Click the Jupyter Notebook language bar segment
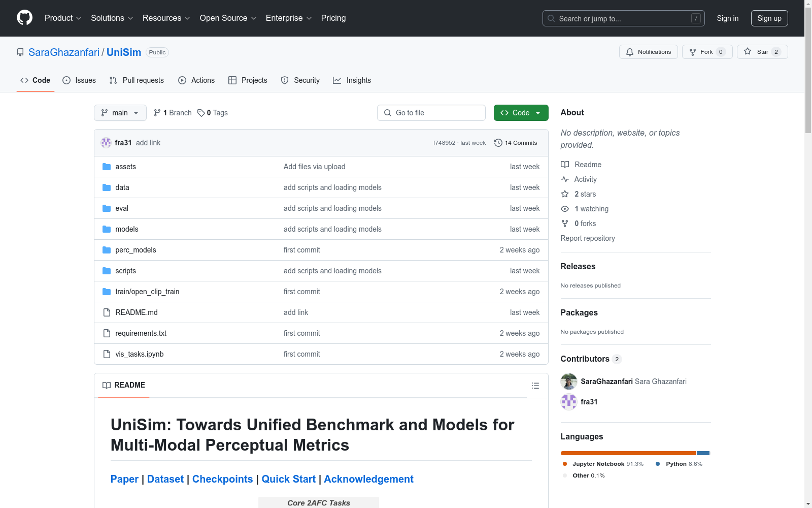812x508 pixels. tap(628, 453)
